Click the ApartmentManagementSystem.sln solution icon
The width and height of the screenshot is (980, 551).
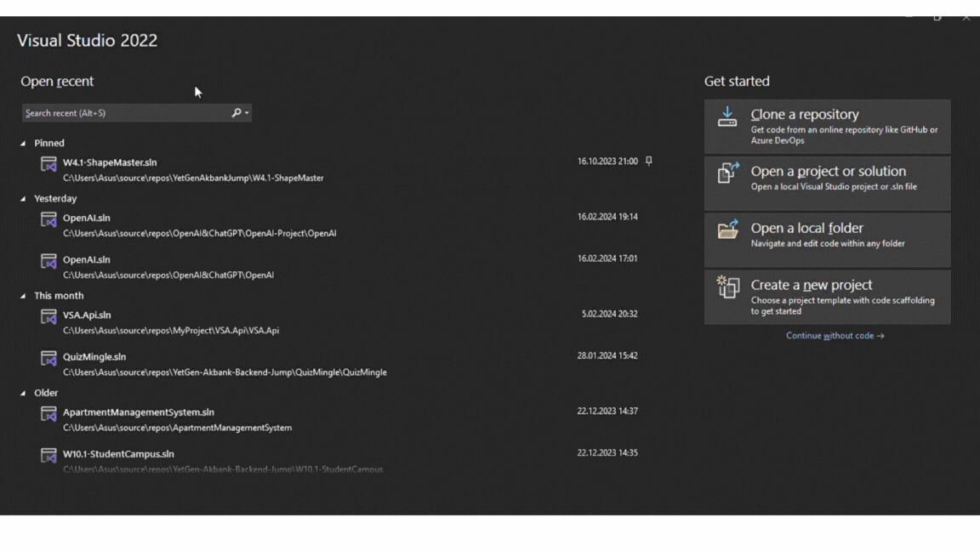(48, 414)
